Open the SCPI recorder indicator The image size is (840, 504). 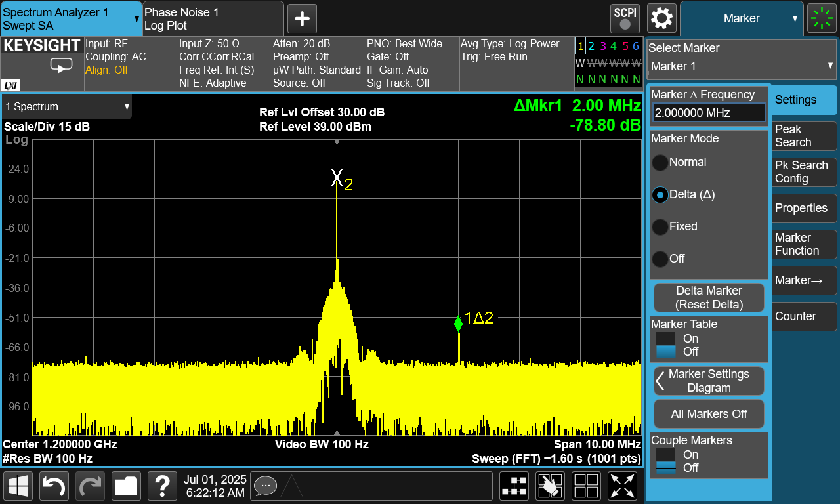point(625,18)
